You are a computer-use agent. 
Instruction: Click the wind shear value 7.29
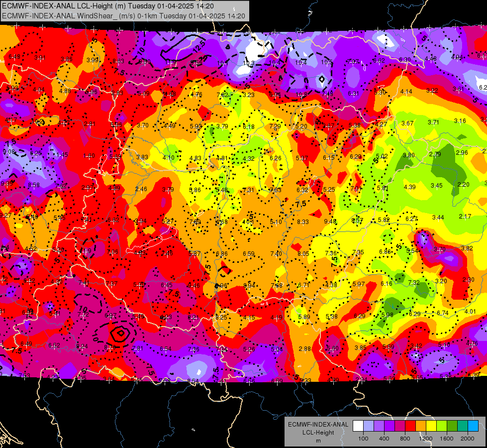coord(275,126)
